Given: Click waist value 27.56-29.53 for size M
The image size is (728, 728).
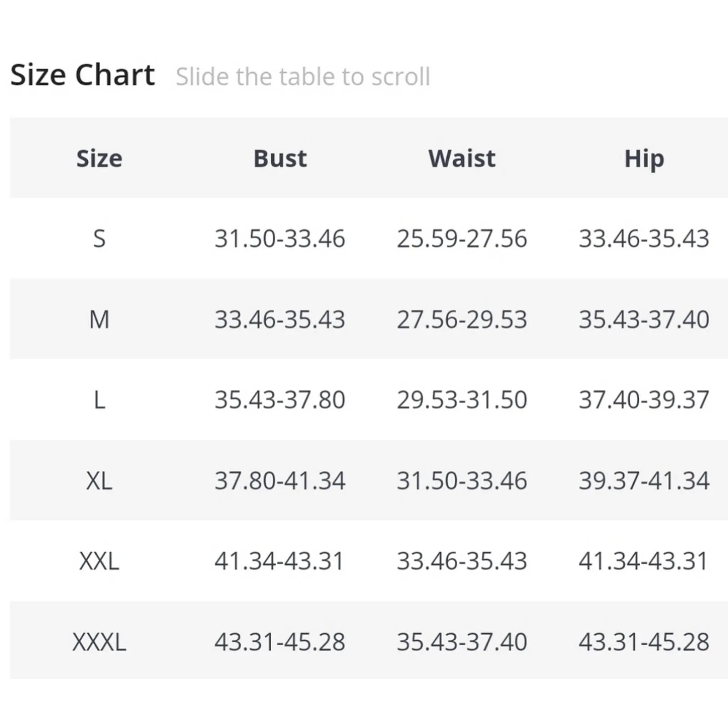Looking at the screenshot, I should [462, 319].
